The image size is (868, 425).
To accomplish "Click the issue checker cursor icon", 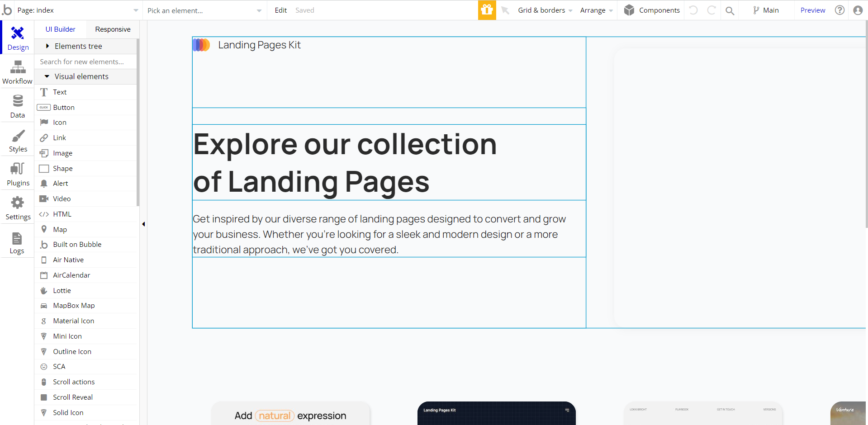I will pyautogui.click(x=505, y=10).
